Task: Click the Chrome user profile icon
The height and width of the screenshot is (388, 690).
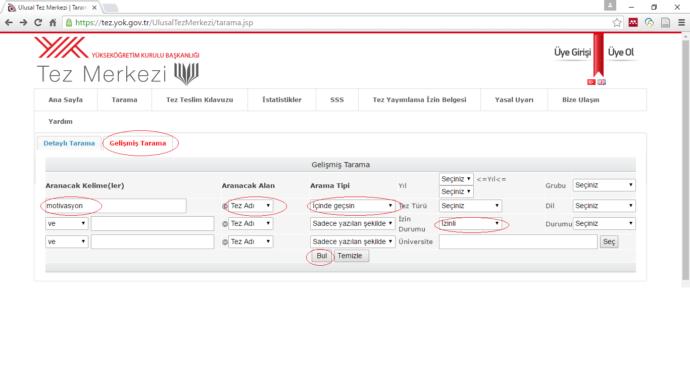Action: [610, 5]
